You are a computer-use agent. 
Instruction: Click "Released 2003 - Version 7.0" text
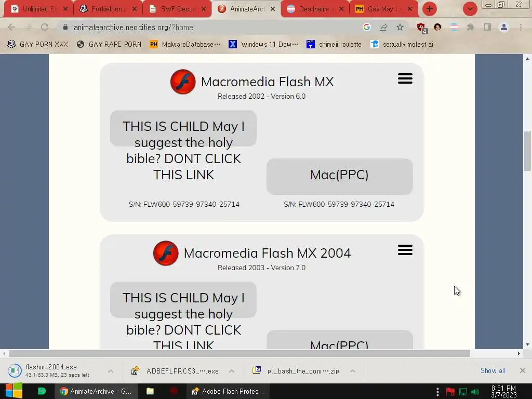click(x=262, y=268)
